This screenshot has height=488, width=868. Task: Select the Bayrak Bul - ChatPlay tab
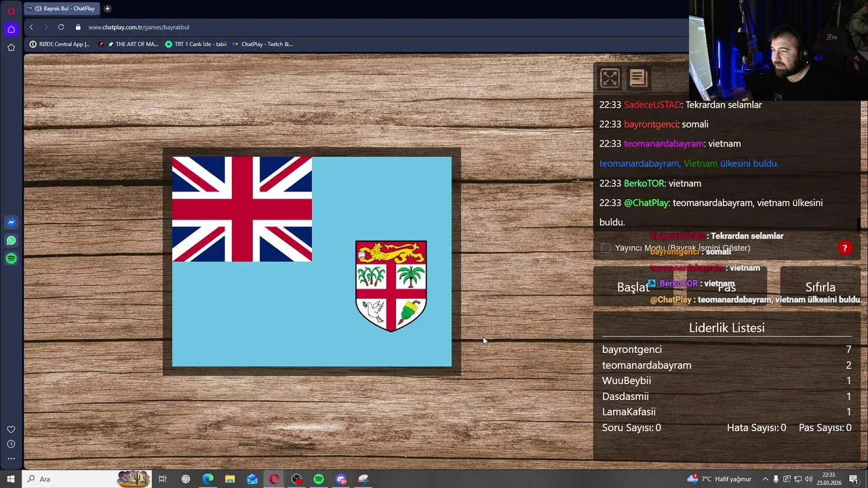coord(61,9)
